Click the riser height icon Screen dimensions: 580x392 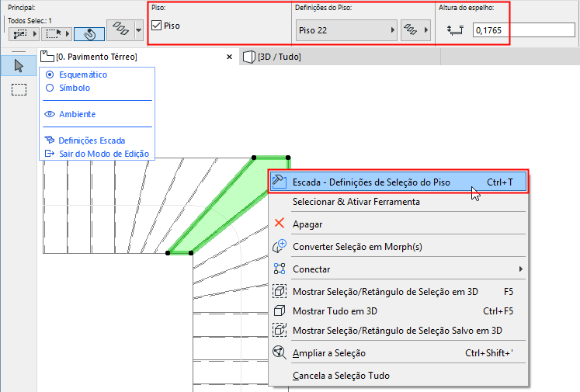(x=455, y=30)
